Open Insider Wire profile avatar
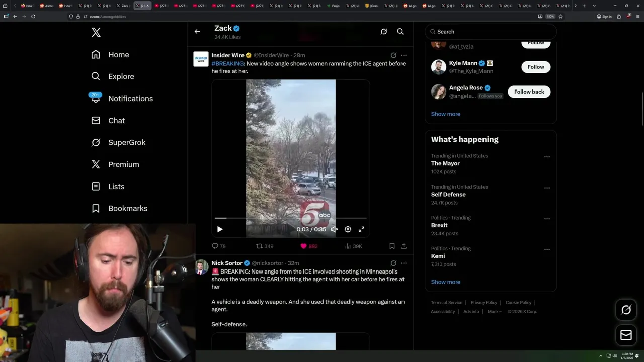Image resolution: width=644 pixels, height=362 pixels. click(201, 59)
